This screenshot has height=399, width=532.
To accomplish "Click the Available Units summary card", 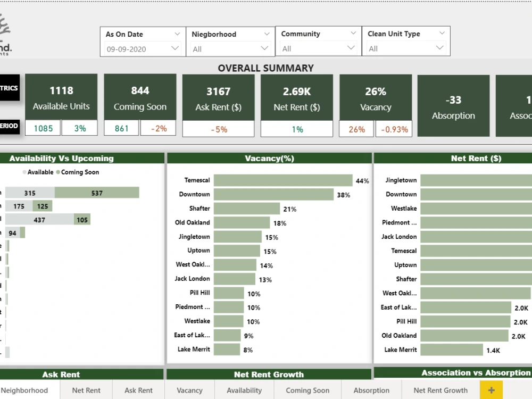I will (x=61, y=97).
